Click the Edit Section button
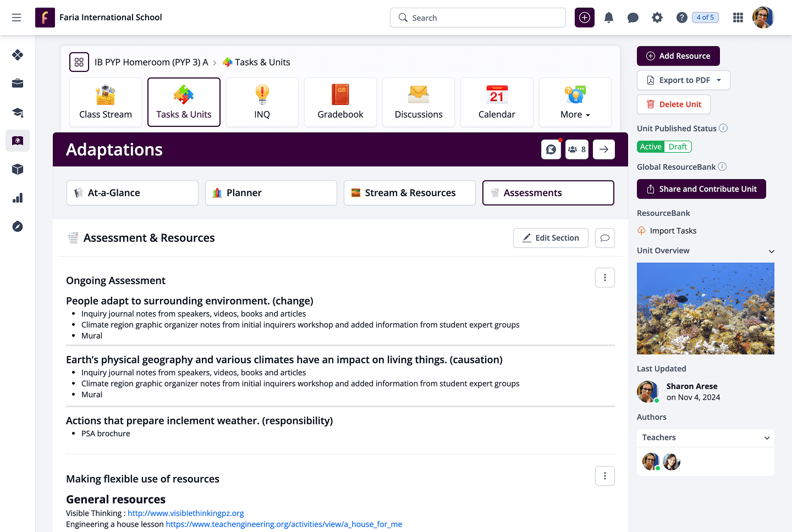The image size is (792, 532). 550,238
